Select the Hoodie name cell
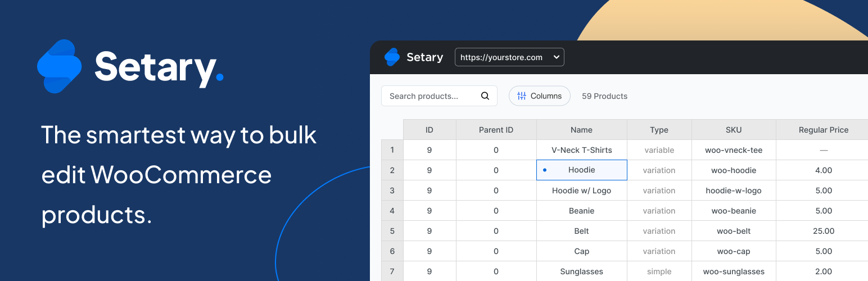Screen dimensions: 868x281 tap(581, 170)
